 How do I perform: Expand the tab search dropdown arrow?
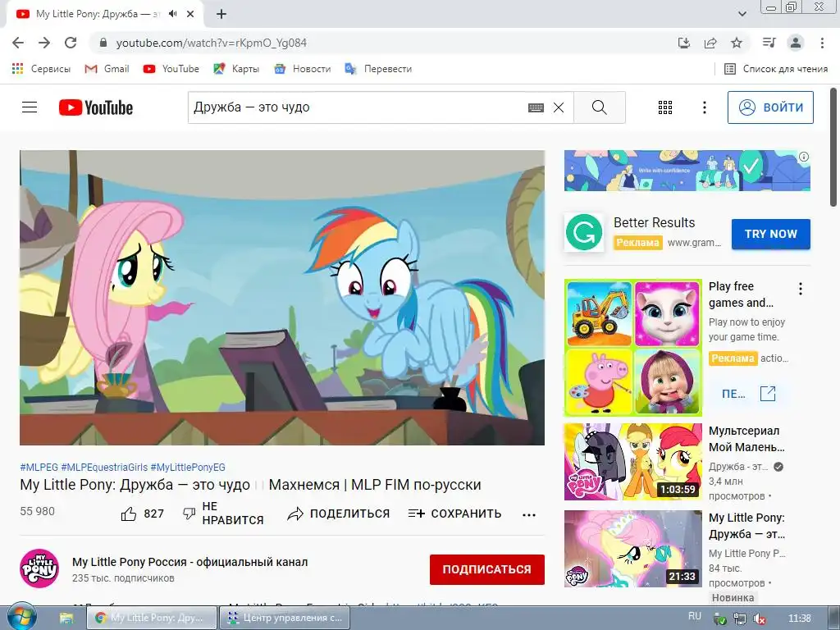(x=742, y=14)
